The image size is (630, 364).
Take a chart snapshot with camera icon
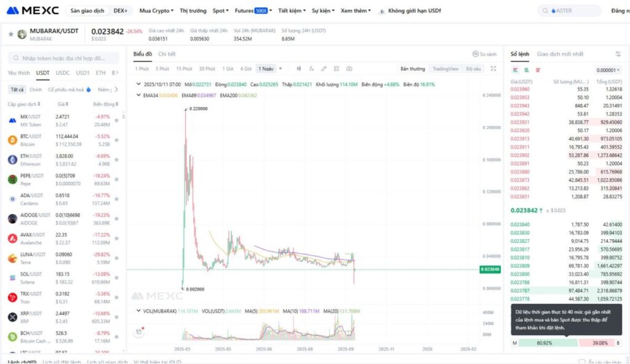pyautogui.click(x=349, y=69)
